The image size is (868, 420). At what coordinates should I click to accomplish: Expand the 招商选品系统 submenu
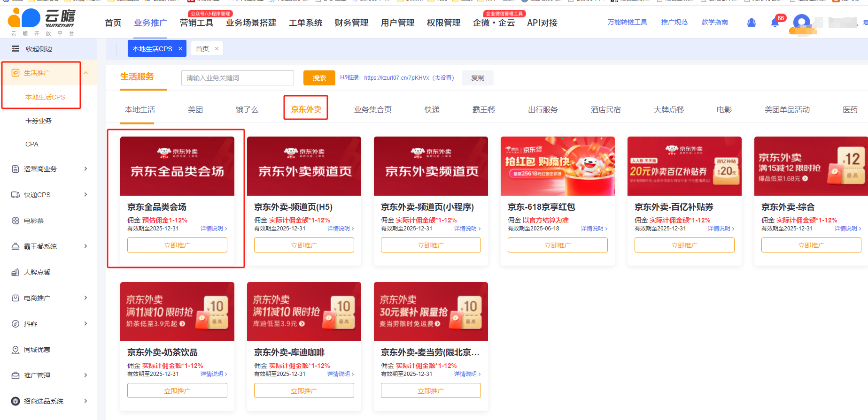(x=85, y=401)
